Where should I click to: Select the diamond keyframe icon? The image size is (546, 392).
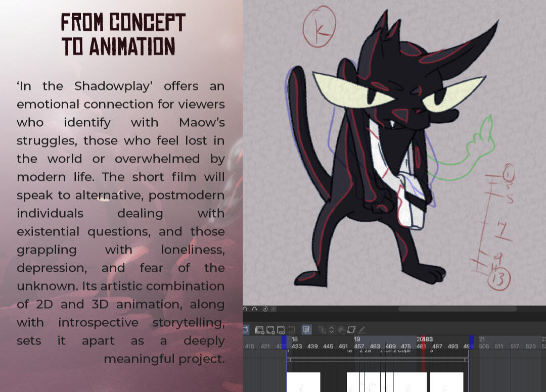[x=332, y=329]
